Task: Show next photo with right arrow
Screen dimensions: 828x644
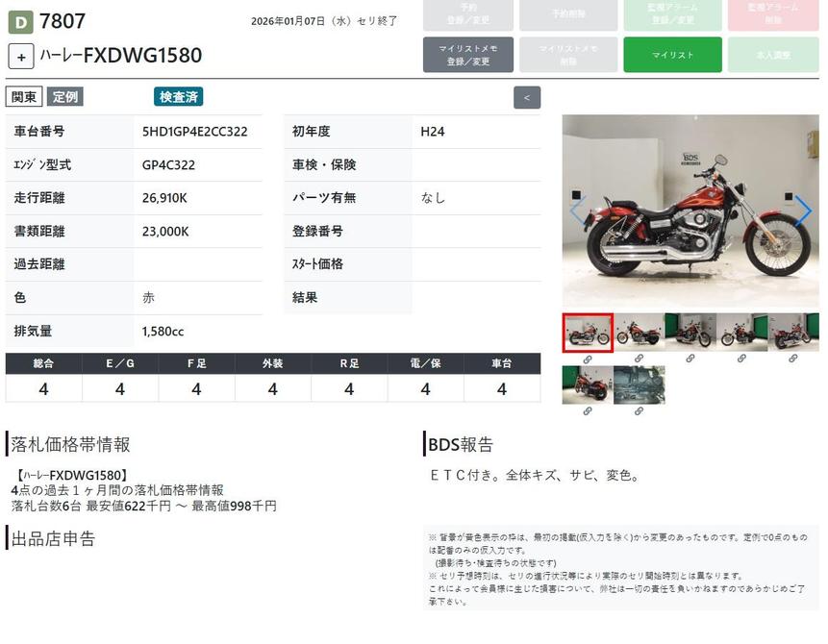Action: (802, 210)
